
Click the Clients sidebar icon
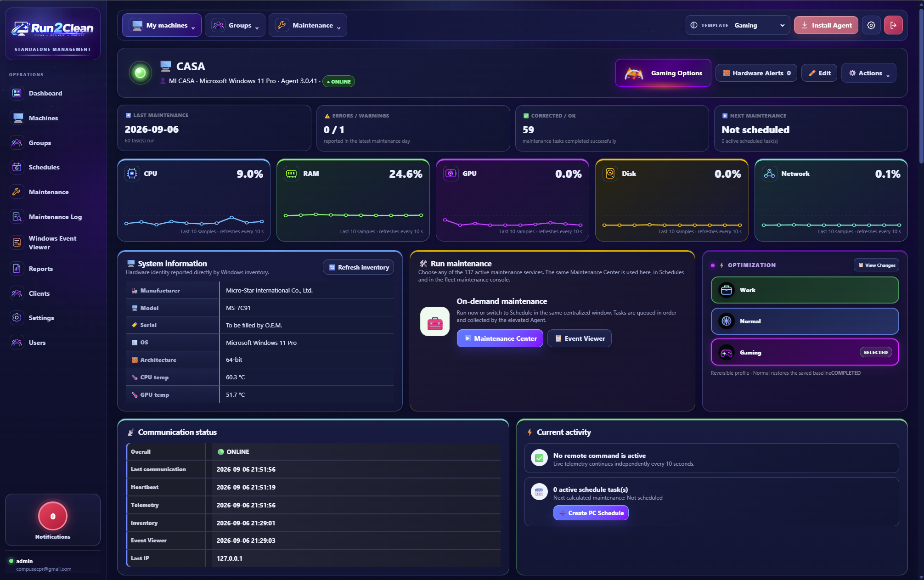point(17,293)
